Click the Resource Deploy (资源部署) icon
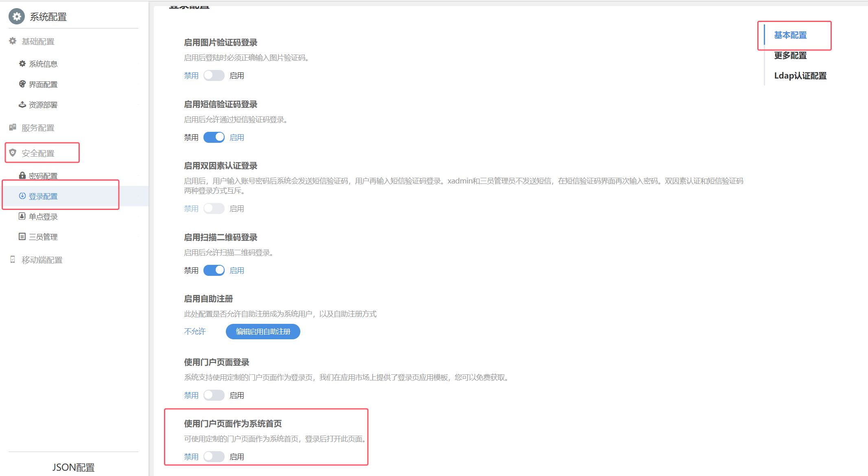Viewport: 868px width, 476px height. point(22,105)
